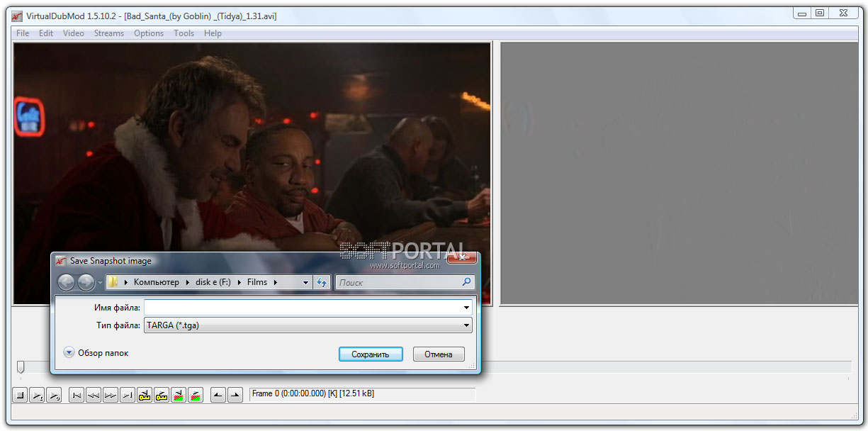Screen dimensions: 868x431
Task: Click the input video preview pane
Action: [x=252, y=173]
